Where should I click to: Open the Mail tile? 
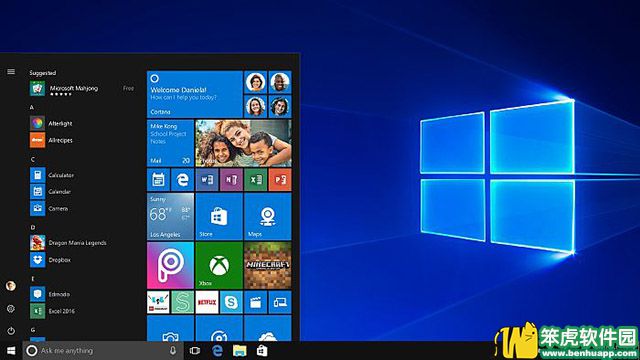[x=170, y=143]
